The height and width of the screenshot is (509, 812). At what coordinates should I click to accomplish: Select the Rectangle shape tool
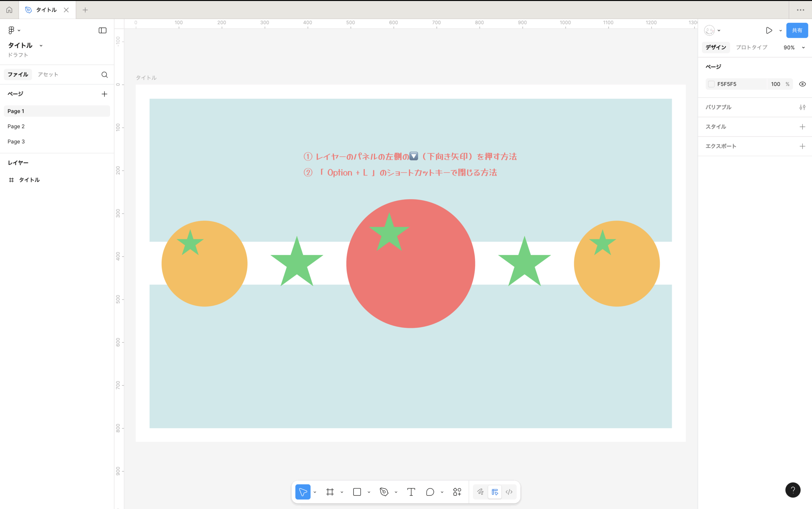coord(357,492)
